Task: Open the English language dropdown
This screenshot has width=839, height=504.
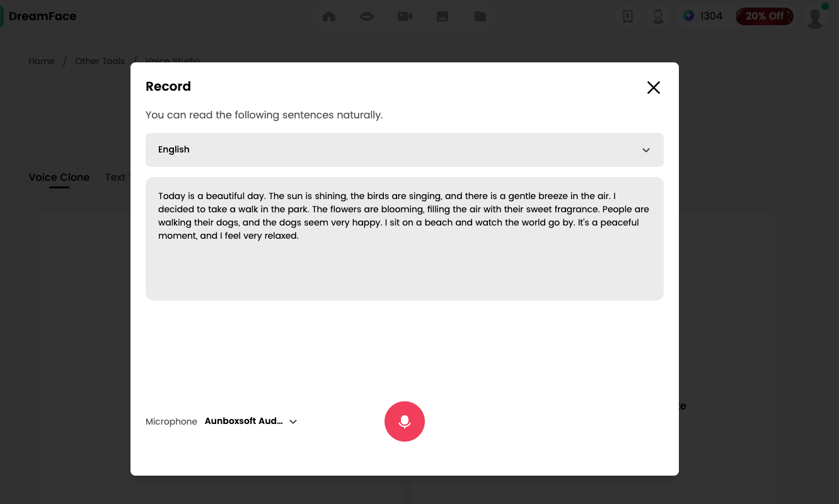Action: [404, 150]
